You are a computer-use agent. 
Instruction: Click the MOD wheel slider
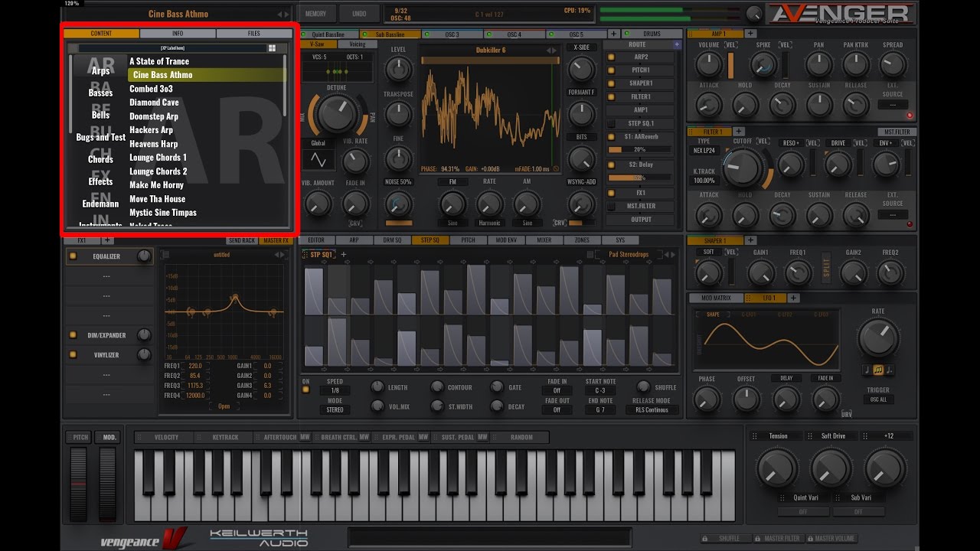[x=107, y=484]
